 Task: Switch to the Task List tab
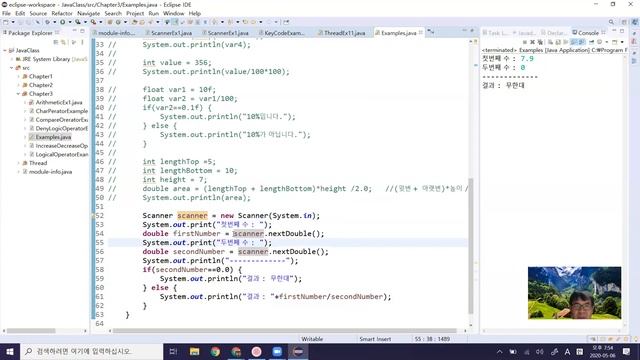(495, 33)
